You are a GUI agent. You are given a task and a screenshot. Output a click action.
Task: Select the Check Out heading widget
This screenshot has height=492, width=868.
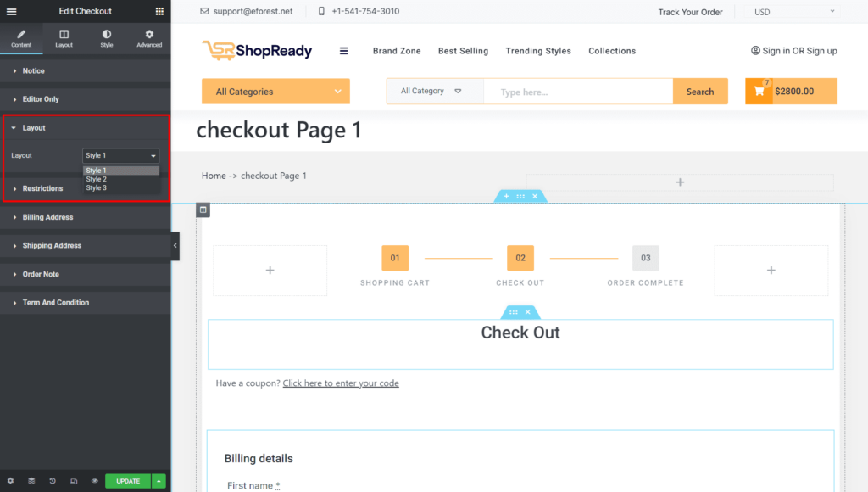click(520, 333)
